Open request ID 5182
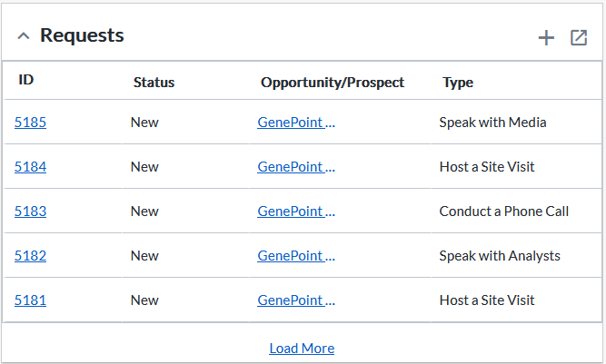This screenshot has width=606, height=364. pos(30,256)
